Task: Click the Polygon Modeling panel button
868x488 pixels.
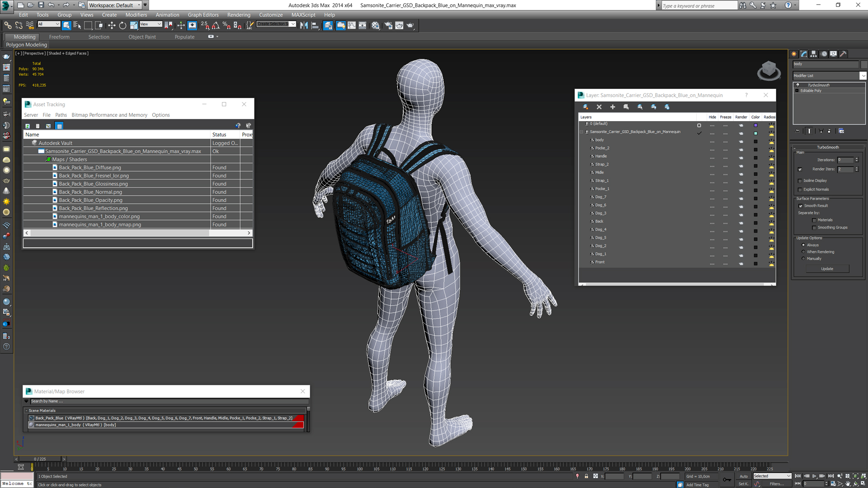Action: [x=26, y=45]
